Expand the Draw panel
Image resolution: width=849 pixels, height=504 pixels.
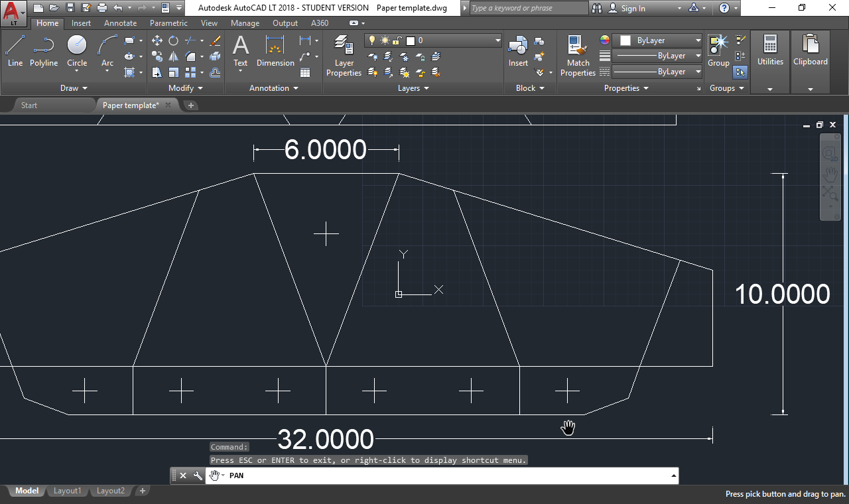tap(74, 88)
